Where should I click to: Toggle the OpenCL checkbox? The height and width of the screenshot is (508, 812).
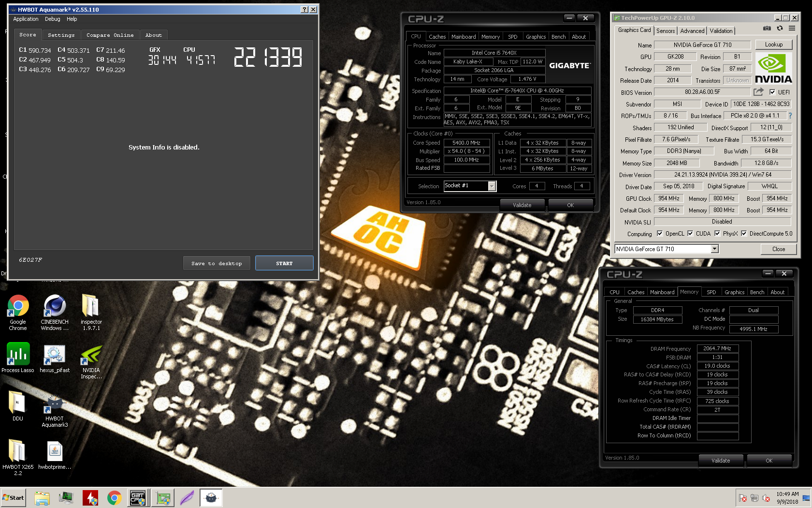point(660,233)
